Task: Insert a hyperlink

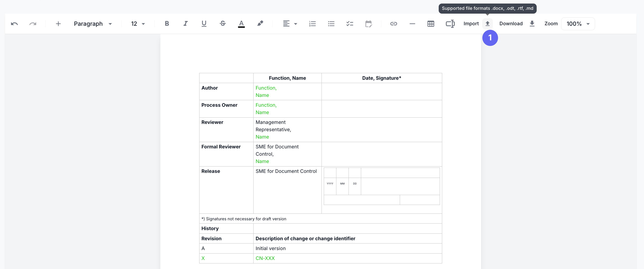Action: [393, 23]
